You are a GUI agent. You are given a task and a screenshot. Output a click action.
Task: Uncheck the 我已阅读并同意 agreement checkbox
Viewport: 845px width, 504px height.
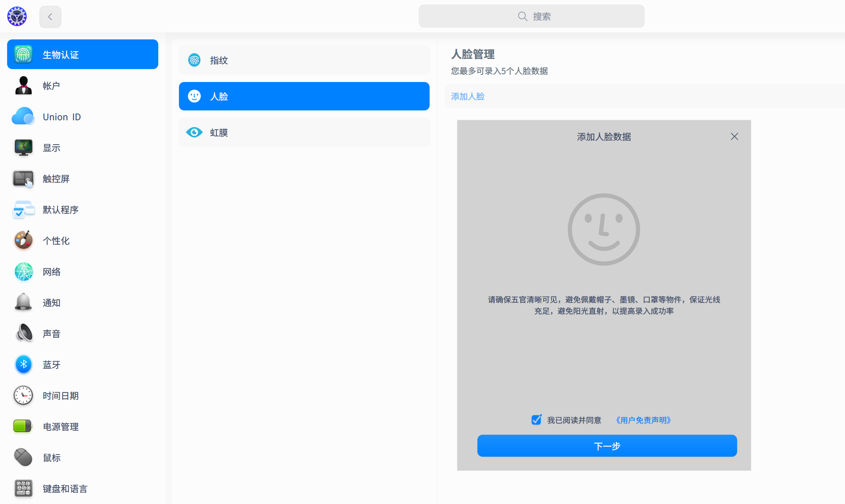(536, 420)
